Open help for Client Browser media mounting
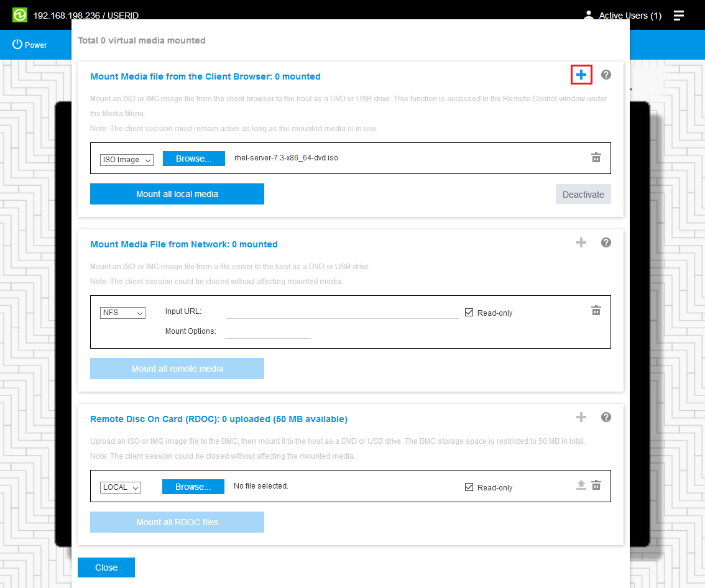The image size is (705, 588). 606,75
